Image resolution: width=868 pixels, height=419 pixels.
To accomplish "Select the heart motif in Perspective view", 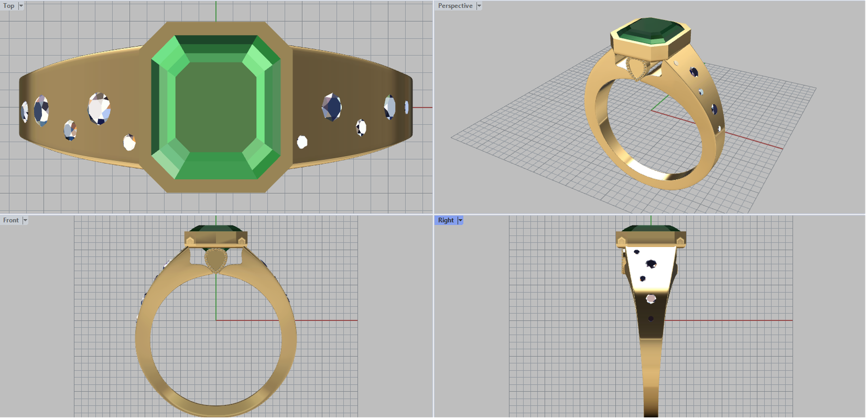I will (635, 69).
